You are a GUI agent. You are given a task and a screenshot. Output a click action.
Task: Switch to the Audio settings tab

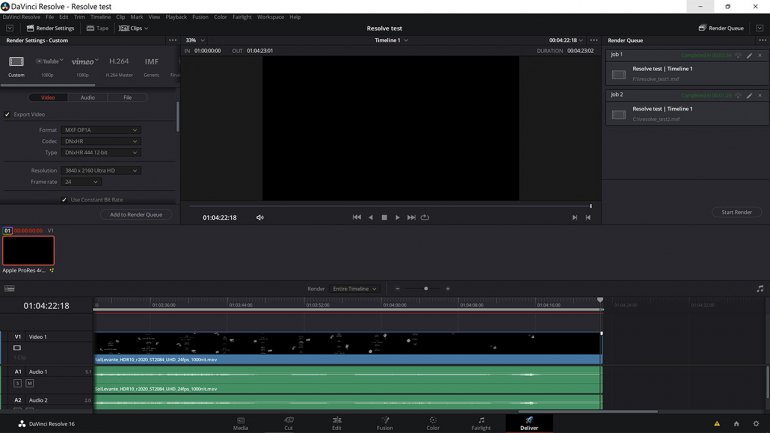[88, 98]
